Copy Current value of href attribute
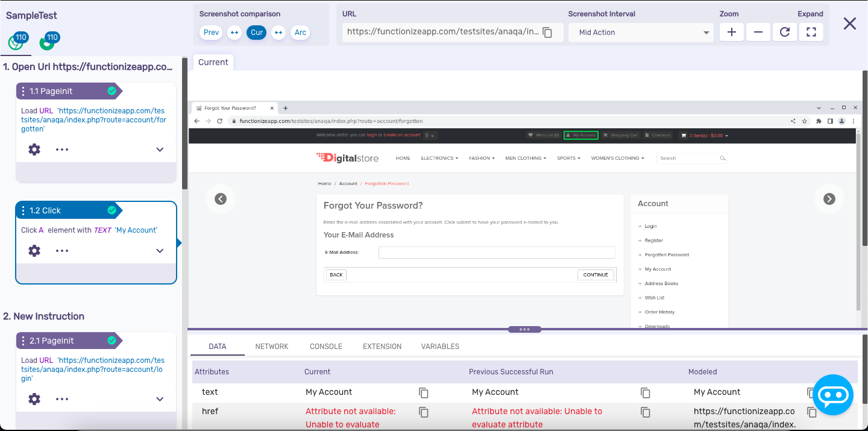The height and width of the screenshot is (431, 868). coord(424,412)
